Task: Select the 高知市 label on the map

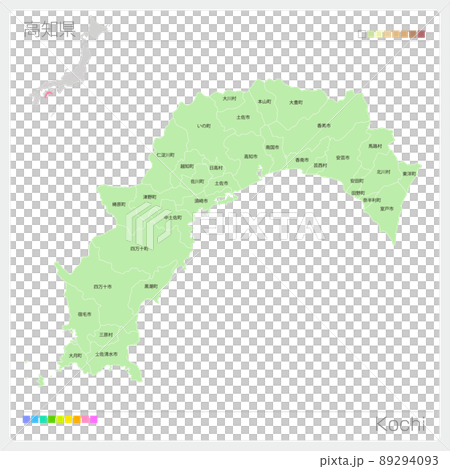Action: tap(251, 156)
